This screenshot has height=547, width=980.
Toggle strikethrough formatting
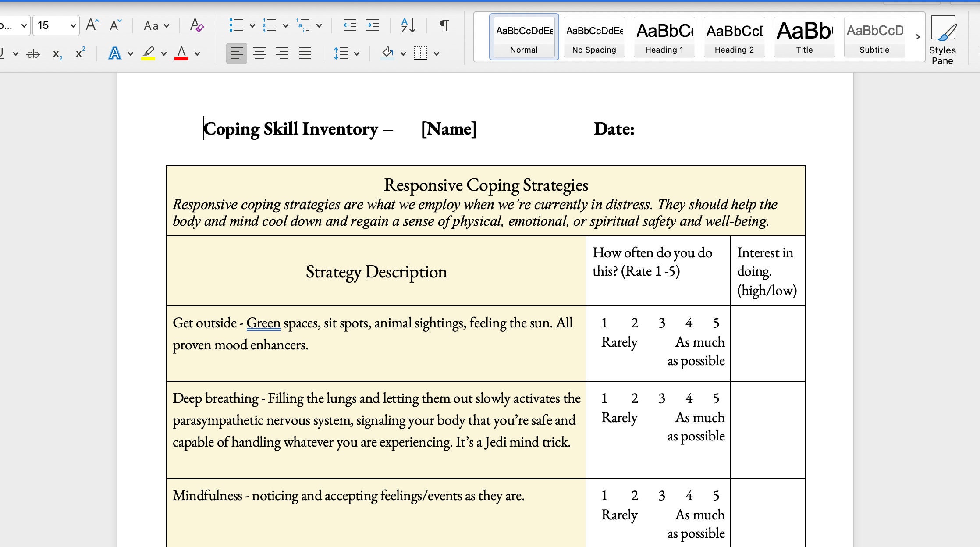pyautogui.click(x=34, y=53)
